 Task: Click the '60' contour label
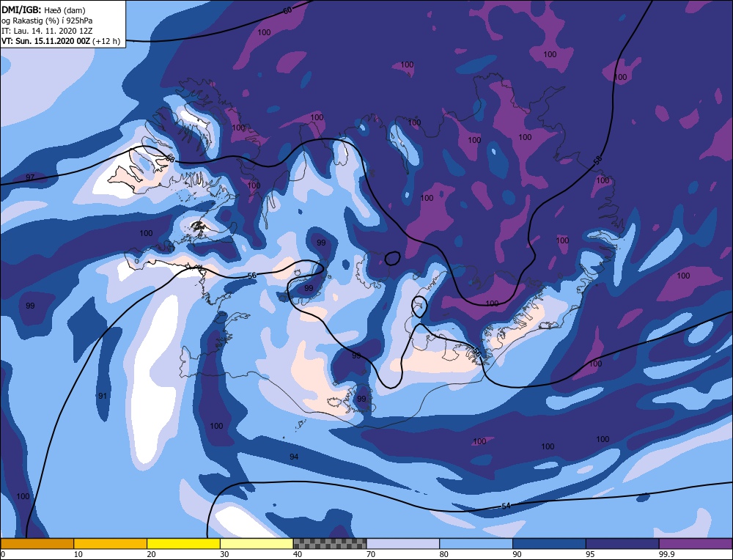287,10
